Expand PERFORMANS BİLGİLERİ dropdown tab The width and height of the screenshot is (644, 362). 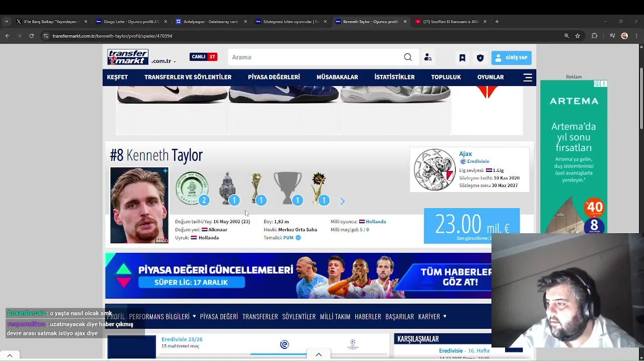point(163,317)
